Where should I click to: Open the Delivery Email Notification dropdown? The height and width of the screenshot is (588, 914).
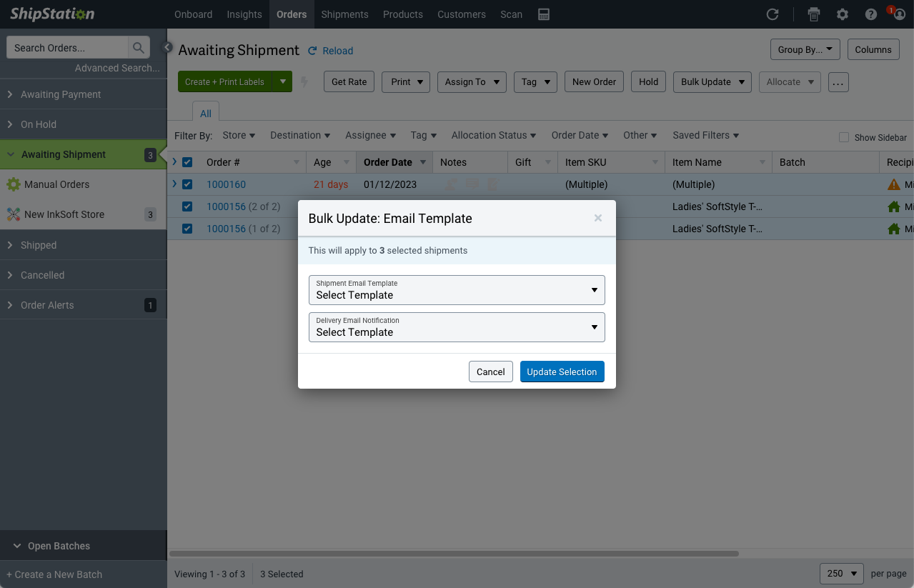point(457,327)
